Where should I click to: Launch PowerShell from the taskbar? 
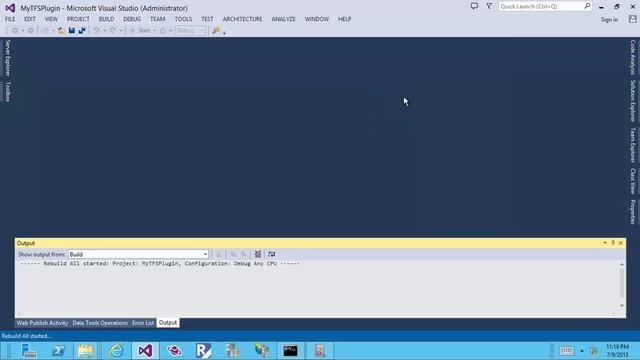(58, 351)
